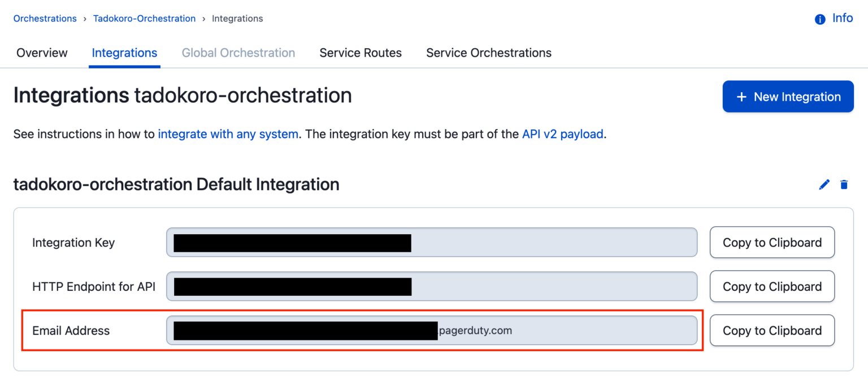Open the edit pencil icon for the integration

[x=824, y=184]
